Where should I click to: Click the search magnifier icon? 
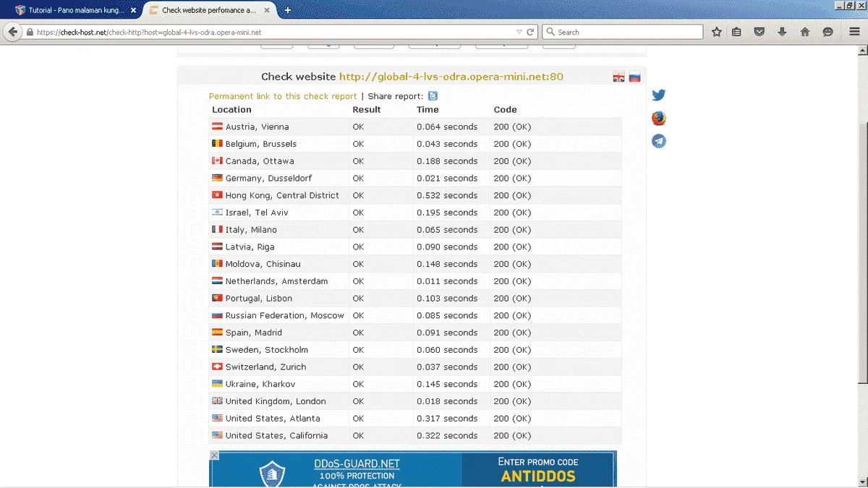(550, 32)
